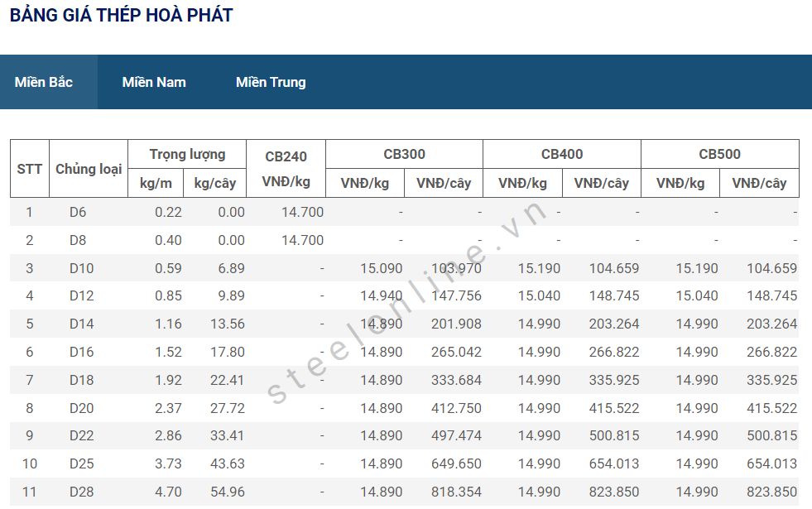Viewport: 812px width, 509px height.
Task: Click the 0.22 kg/m value
Action: pyautogui.click(x=168, y=213)
